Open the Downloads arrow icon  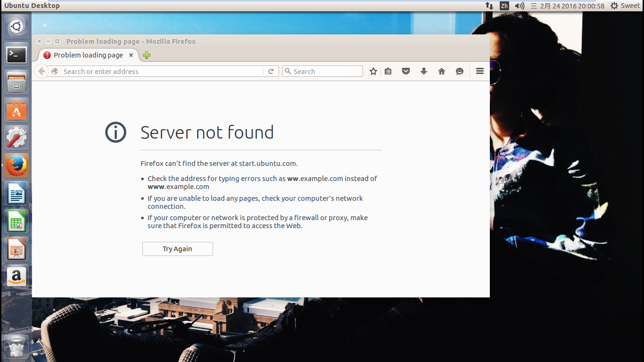coord(424,71)
